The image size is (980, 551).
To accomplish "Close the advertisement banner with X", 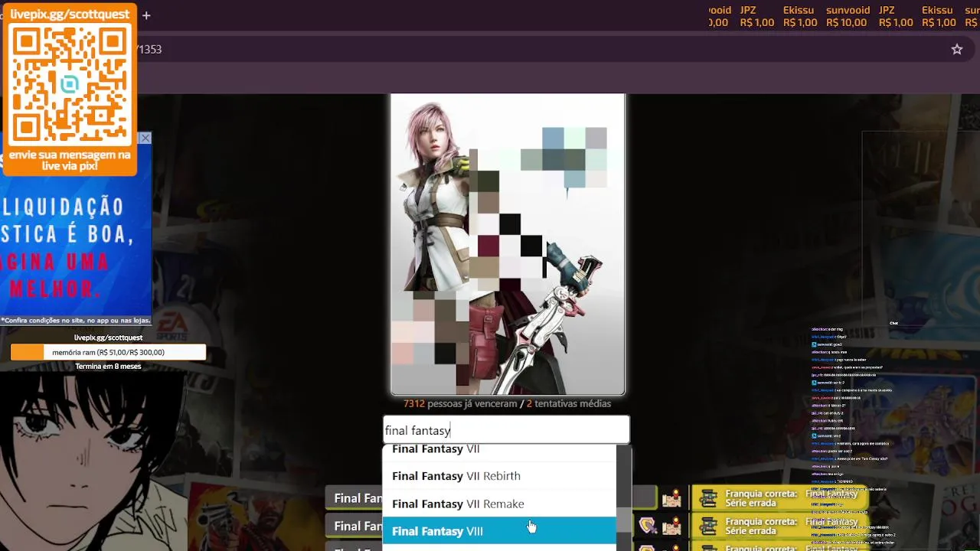I will coord(145,139).
